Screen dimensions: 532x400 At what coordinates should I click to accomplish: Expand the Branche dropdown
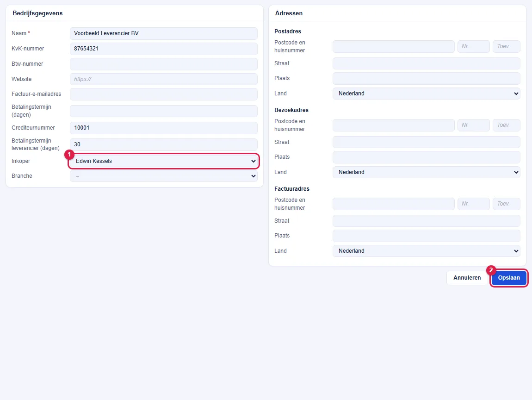pyautogui.click(x=164, y=176)
